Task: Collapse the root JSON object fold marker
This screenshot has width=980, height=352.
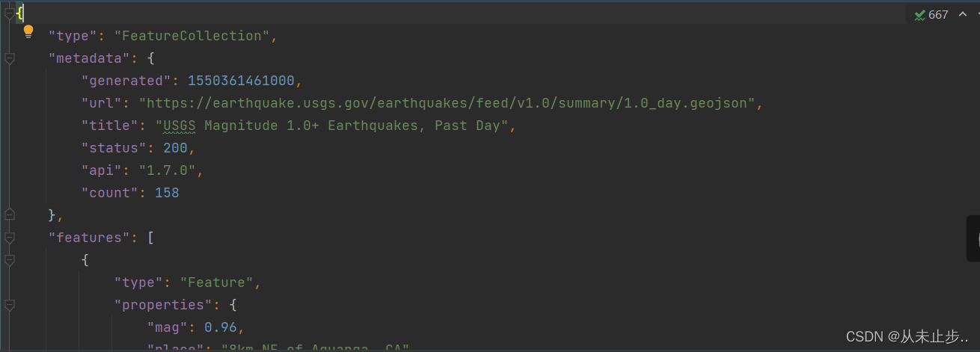Action: pos(9,13)
